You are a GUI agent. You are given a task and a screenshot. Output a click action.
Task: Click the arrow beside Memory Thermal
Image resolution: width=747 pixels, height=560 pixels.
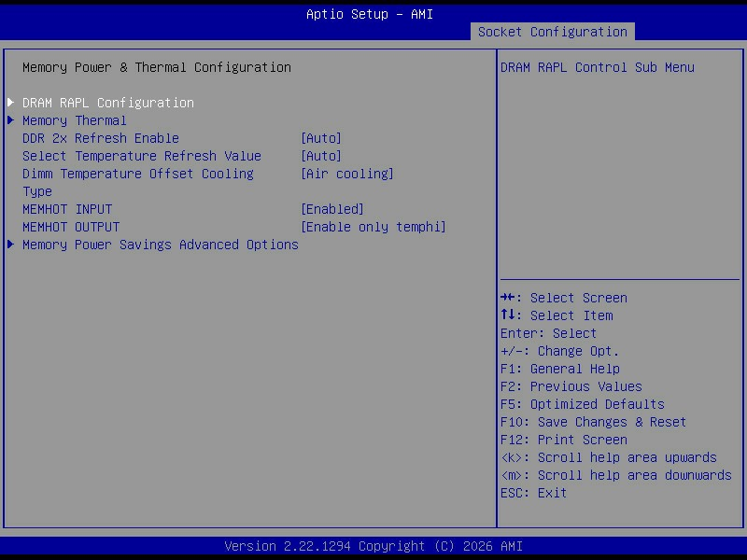(11, 120)
